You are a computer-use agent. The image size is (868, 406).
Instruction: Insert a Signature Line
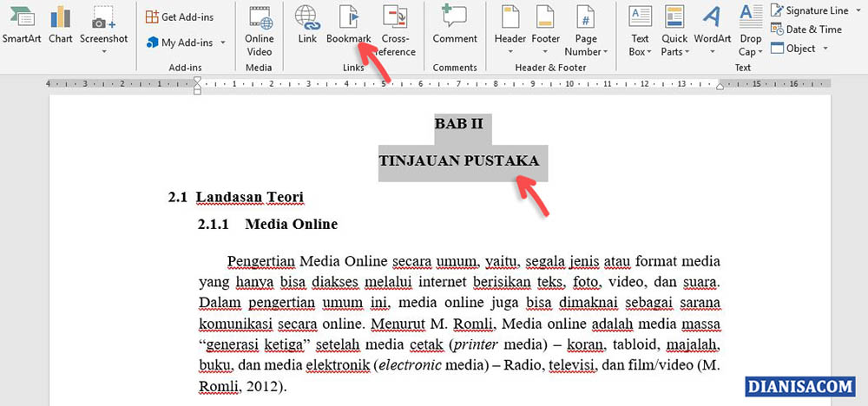click(809, 10)
